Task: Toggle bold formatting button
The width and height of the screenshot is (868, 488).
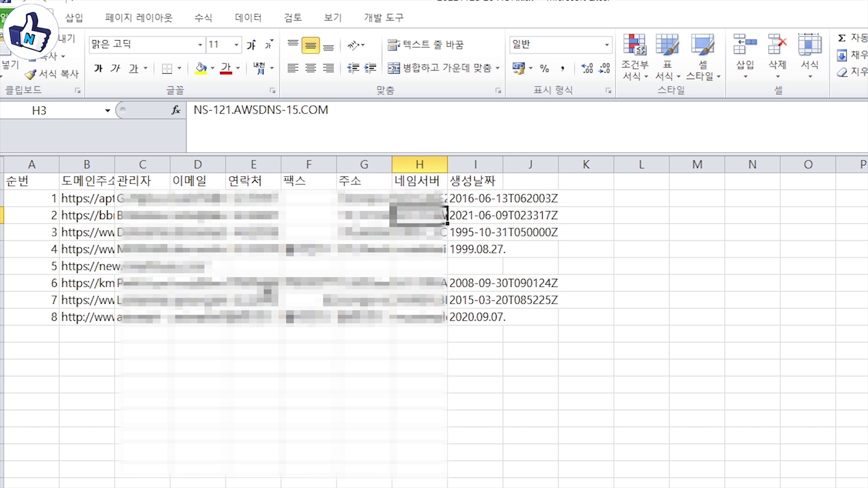Action: coord(98,68)
